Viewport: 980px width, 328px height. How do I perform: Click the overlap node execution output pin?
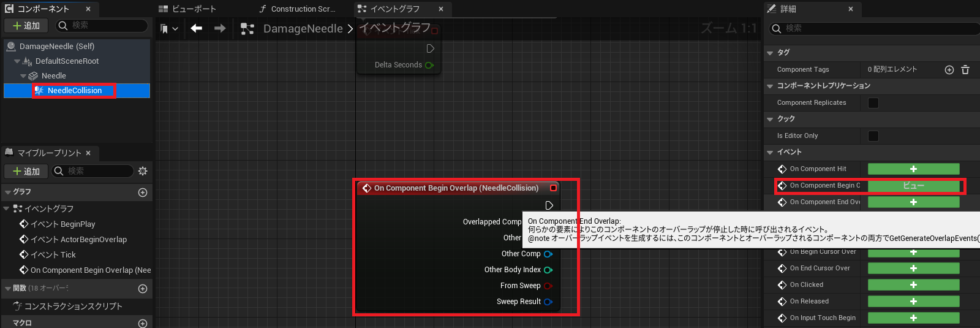click(x=549, y=205)
